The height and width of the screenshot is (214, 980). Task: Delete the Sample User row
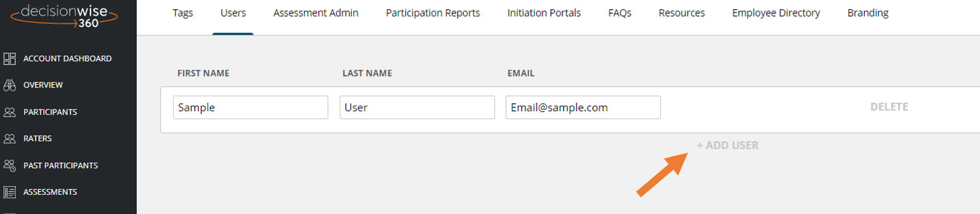889,107
